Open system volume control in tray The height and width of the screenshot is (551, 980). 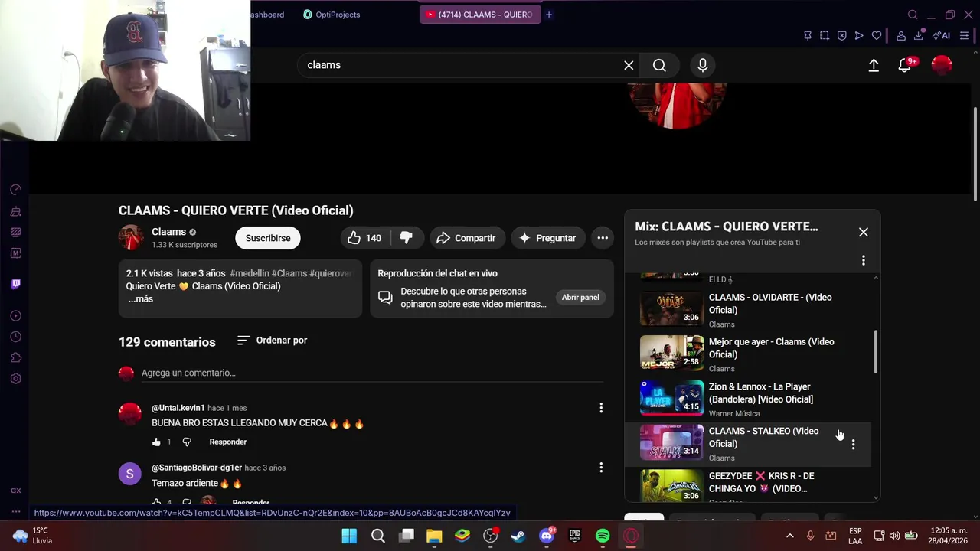click(x=894, y=536)
